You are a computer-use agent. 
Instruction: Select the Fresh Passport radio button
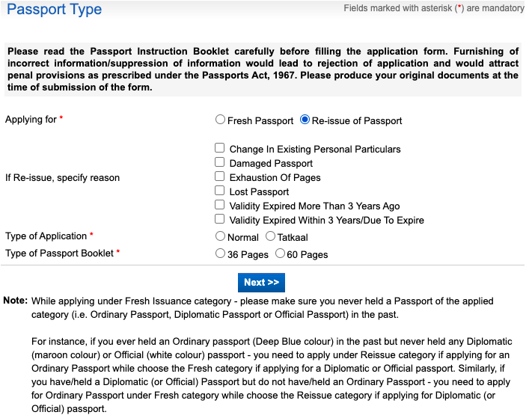pyautogui.click(x=220, y=120)
